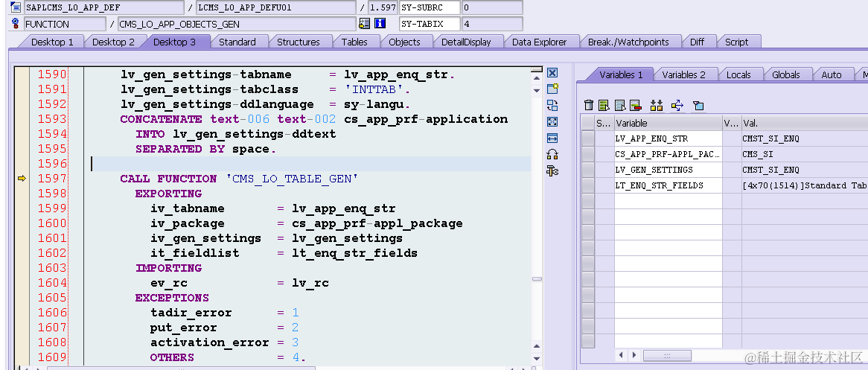Click the replace tool icon
This screenshot has width=868, height=370.
click(552, 105)
